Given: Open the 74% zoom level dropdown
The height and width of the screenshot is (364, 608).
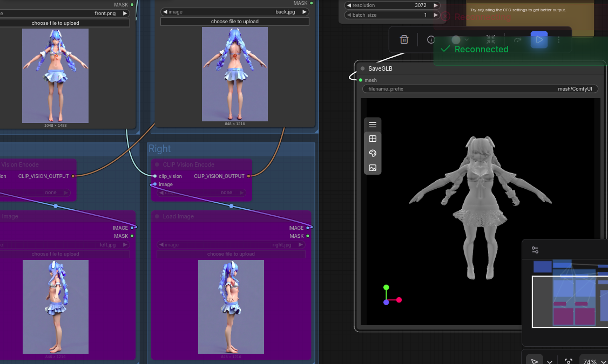Looking at the screenshot, I should pyautogui.click(x=593, y=362).
